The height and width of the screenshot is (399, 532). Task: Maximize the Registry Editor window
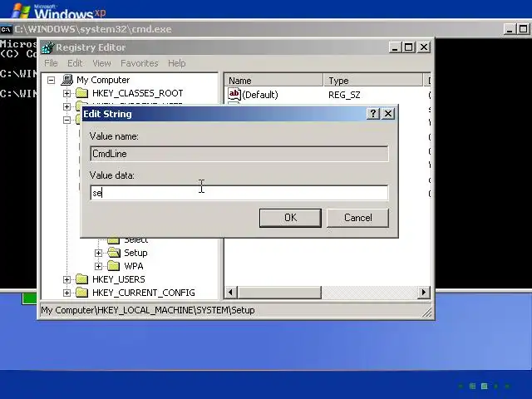point(409,47)
